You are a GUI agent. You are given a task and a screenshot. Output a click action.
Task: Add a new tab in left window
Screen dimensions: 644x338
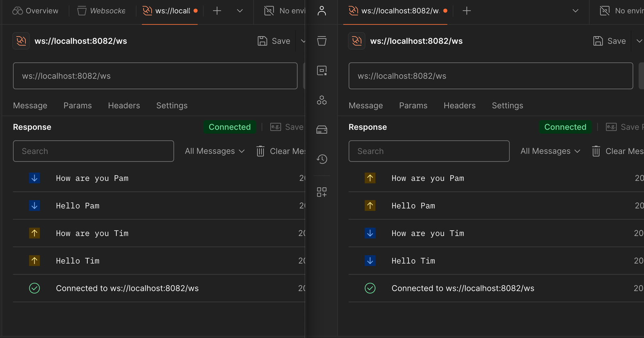(x=217, y=11)
